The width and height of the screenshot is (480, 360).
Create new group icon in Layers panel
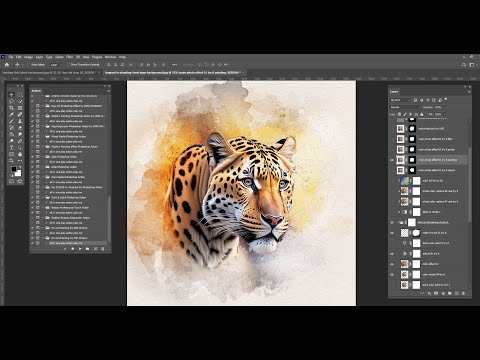(450, 294)
